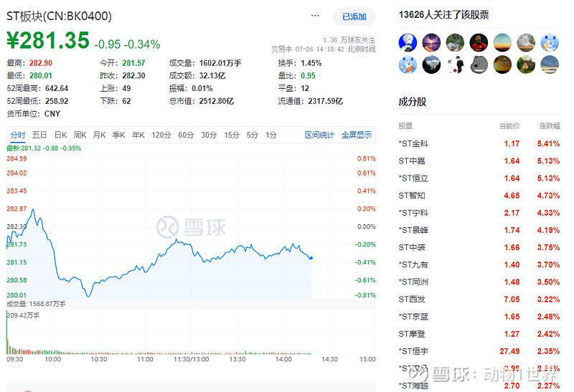Open the red-jersey footballer avatar

click(x=479, y=42)
